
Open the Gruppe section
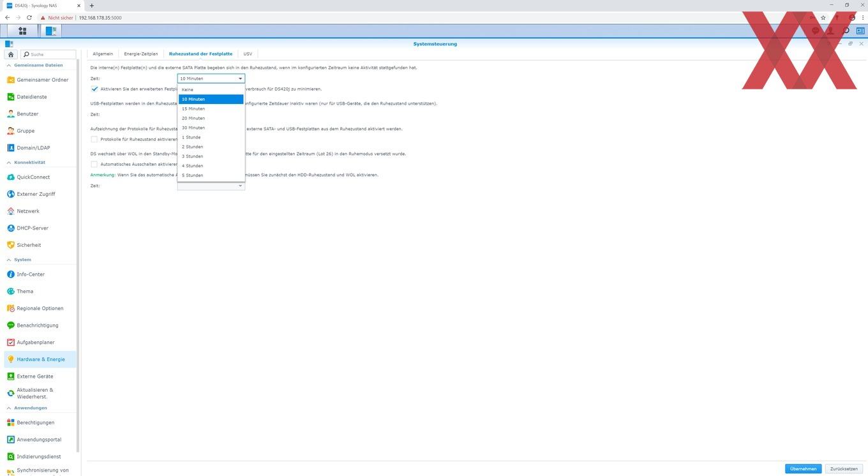tap(40, 131)
